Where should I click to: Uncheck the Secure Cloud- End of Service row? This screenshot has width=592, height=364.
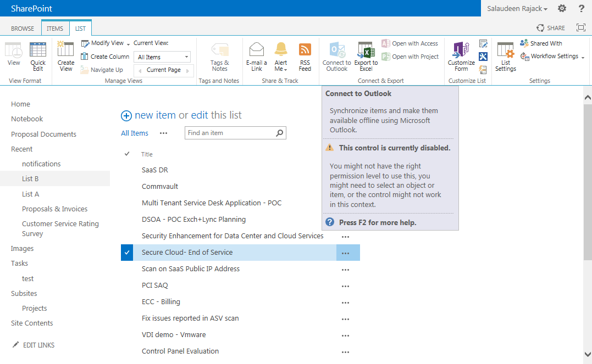127,253
